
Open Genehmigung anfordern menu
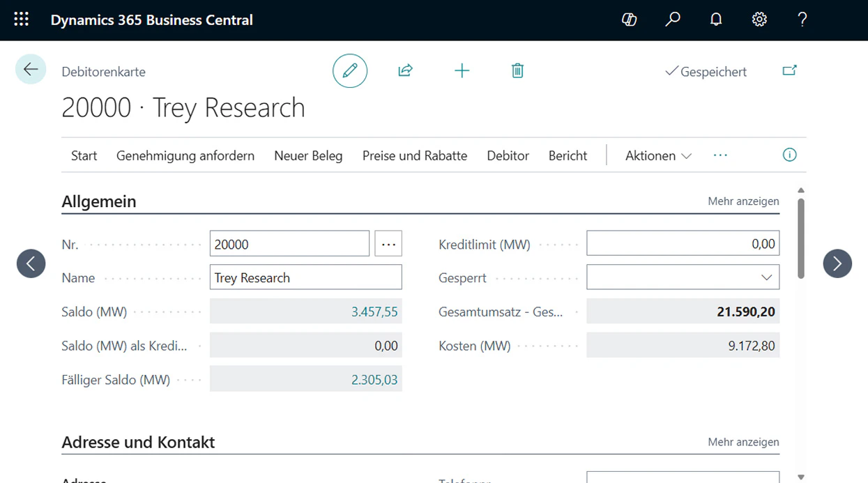[x=185, y=155]
